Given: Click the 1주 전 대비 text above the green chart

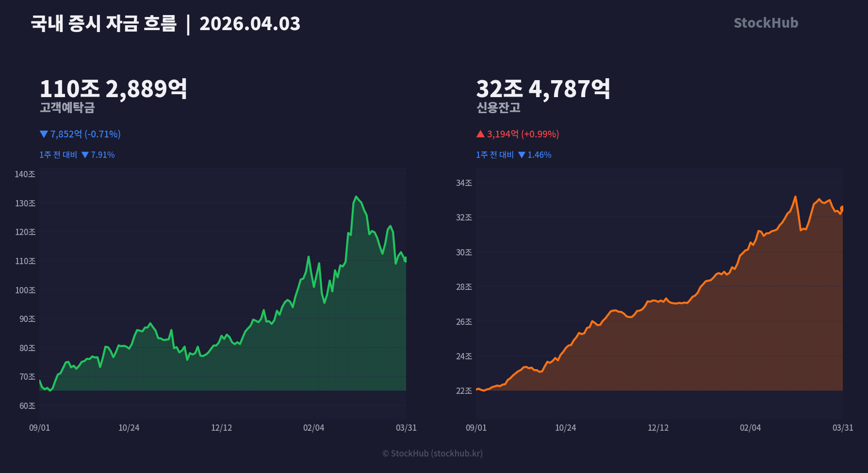Looking at the screenshot, I should click(x=58, y=155).
